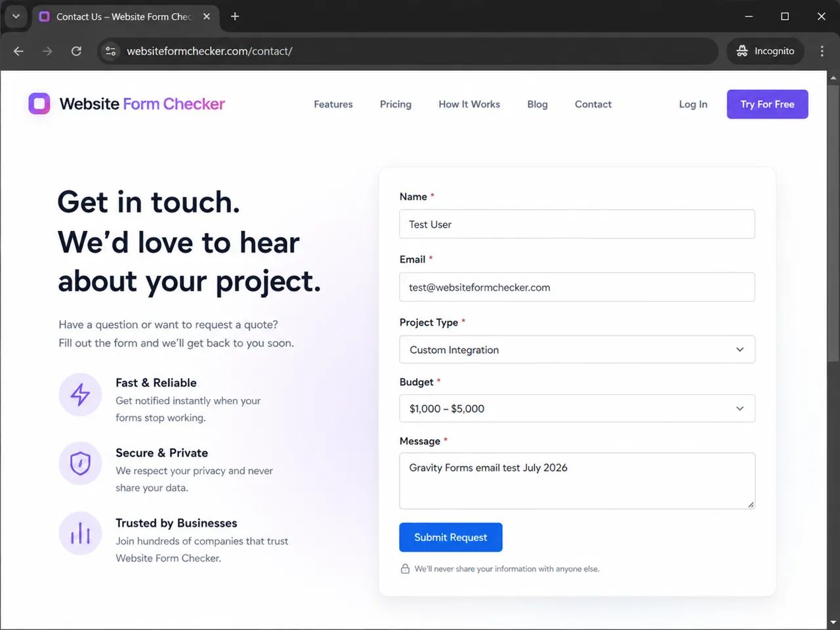
Task: Open How It Works page
Action: [469, 104]
